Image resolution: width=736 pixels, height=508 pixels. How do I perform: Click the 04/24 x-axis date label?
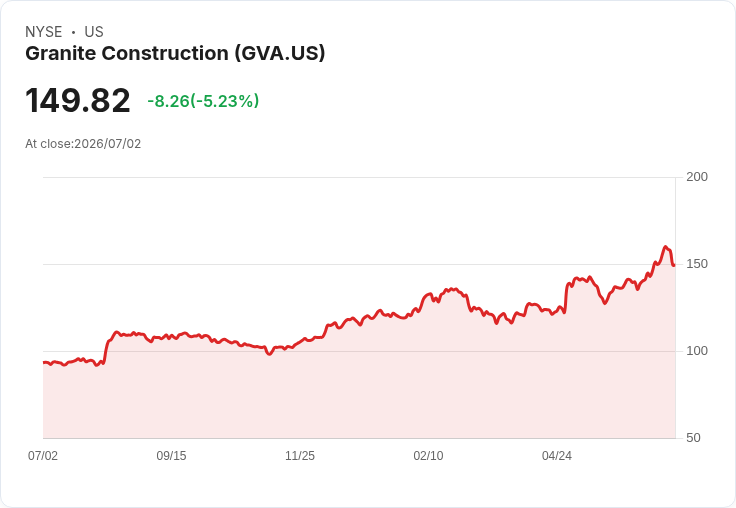(x=557, y=455)
